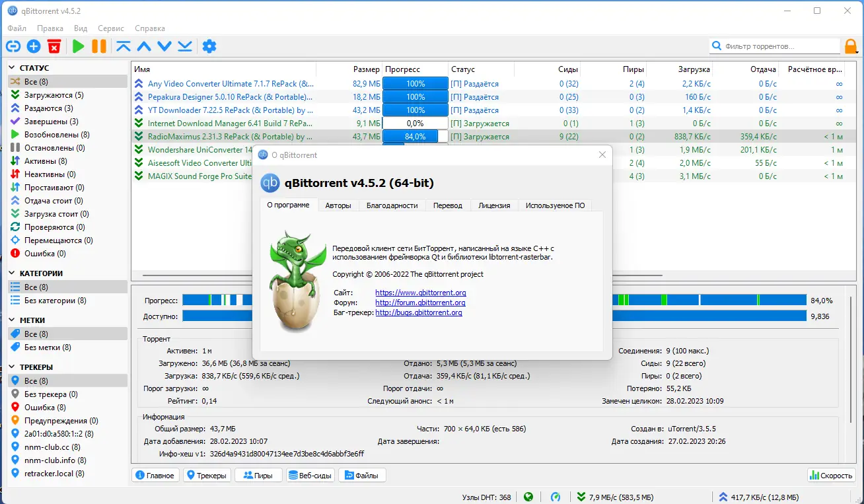Collapse the МЕТКИ section in the sidebar
Image resolution: width=864 pixels, height=504 pixels.
12,320
